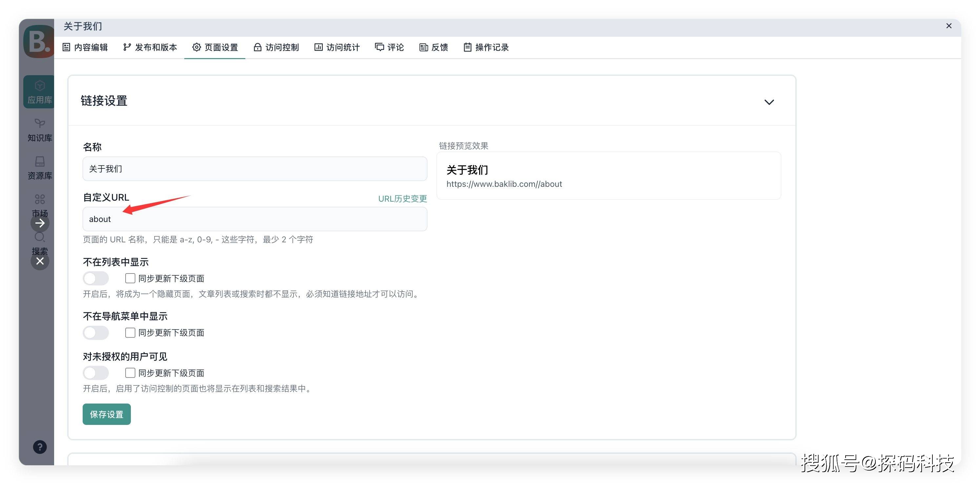Click the right arrow circle button
The width and height of the screenshot is (980, 484).
40,224
